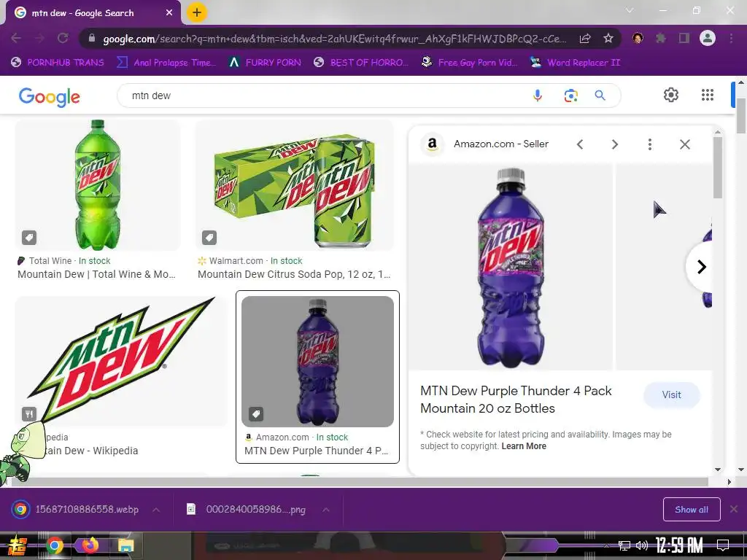Expand options for 0002840058986....png download
747x560 pixels.
[x=326, y=510]
